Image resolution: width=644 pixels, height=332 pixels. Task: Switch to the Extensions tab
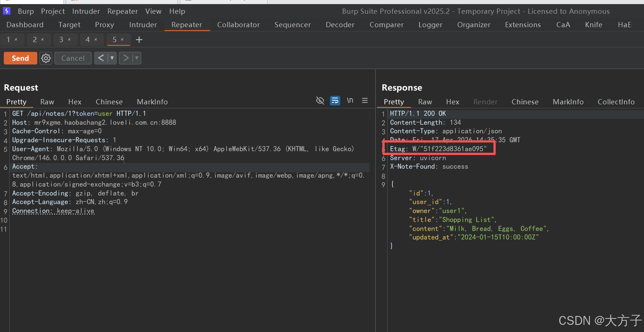tap(523, 25)
